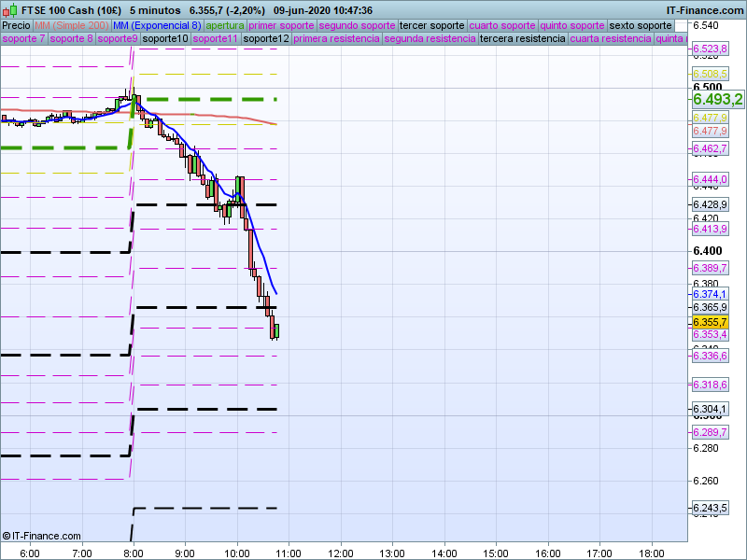Click the 18:00 time axis label

651,553
